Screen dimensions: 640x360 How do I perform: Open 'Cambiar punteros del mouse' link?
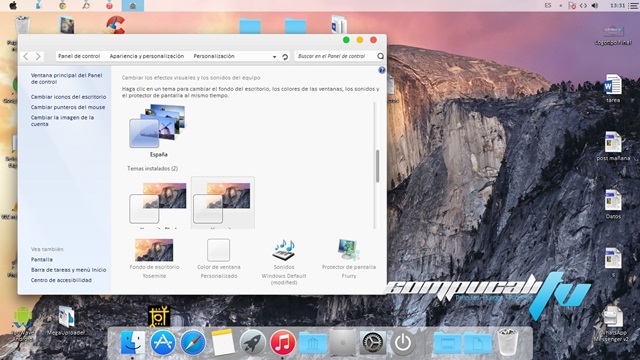point(68,107)
